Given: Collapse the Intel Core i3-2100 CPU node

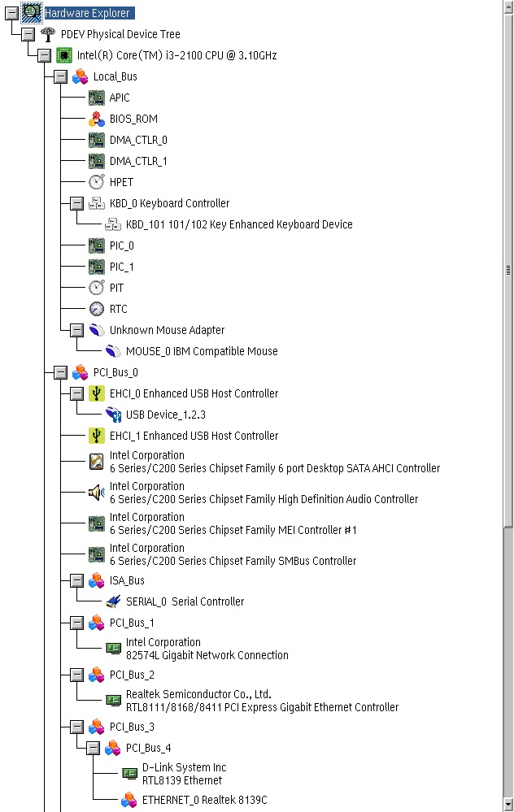Looking at the screenshot, I should pos(44,55).
